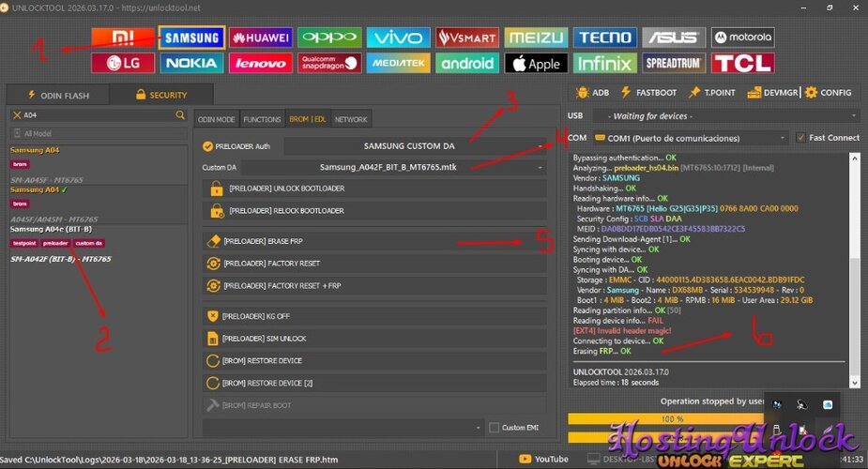Click the 100 % progress bar
The width and height of the screenshot is (868, 469).
coord(673,418)
